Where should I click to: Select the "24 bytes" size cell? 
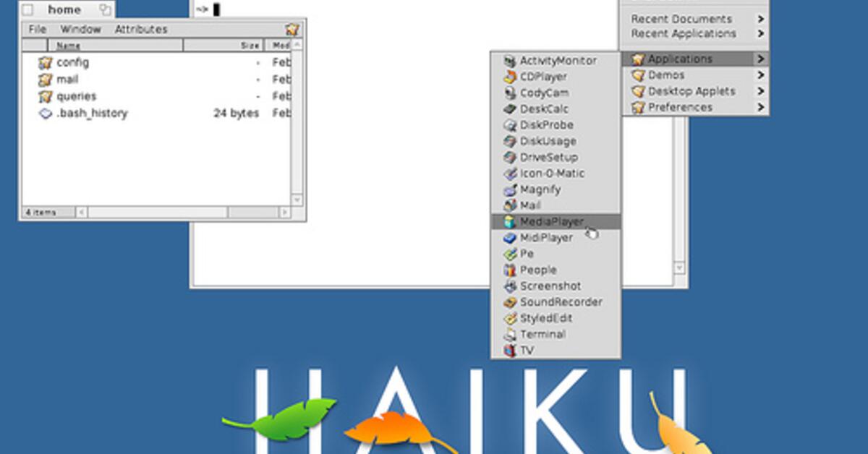(x=236, y=113)
